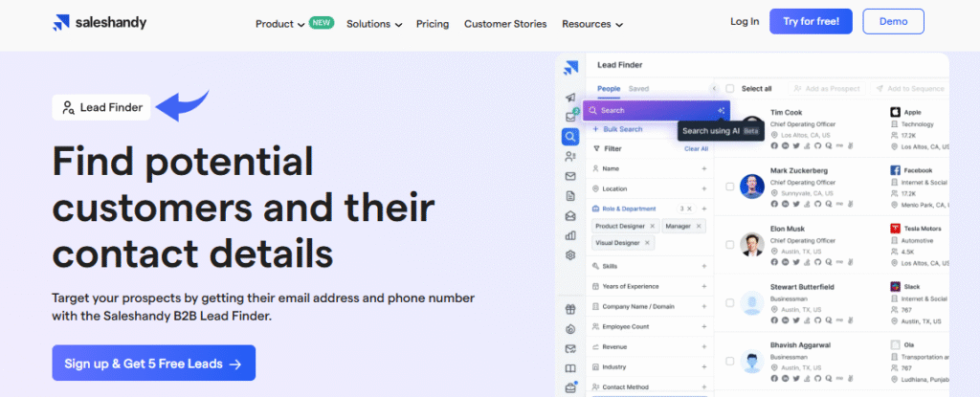Click the AI sparkle icon in search bar
980x397 pixels.
coord(722,110)
